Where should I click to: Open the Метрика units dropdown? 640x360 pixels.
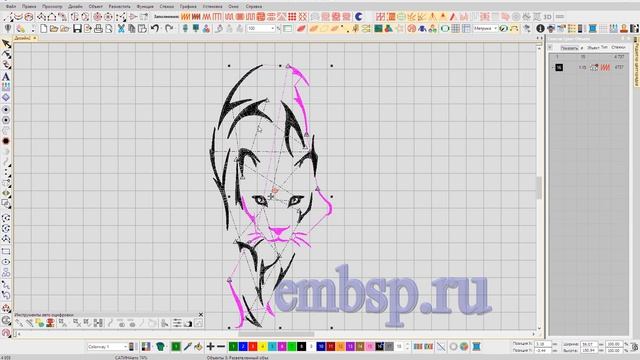(x=485, y=29)
